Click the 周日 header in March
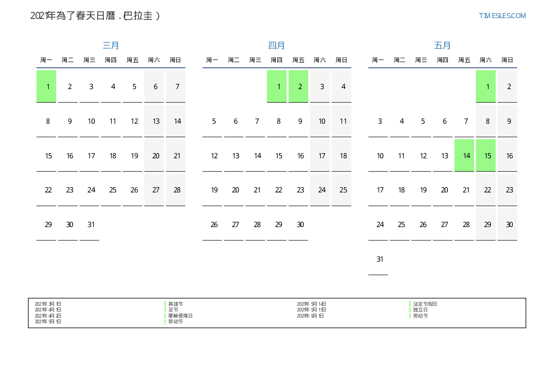The height and width of the screenshot is (392, 554). (175, 60)
